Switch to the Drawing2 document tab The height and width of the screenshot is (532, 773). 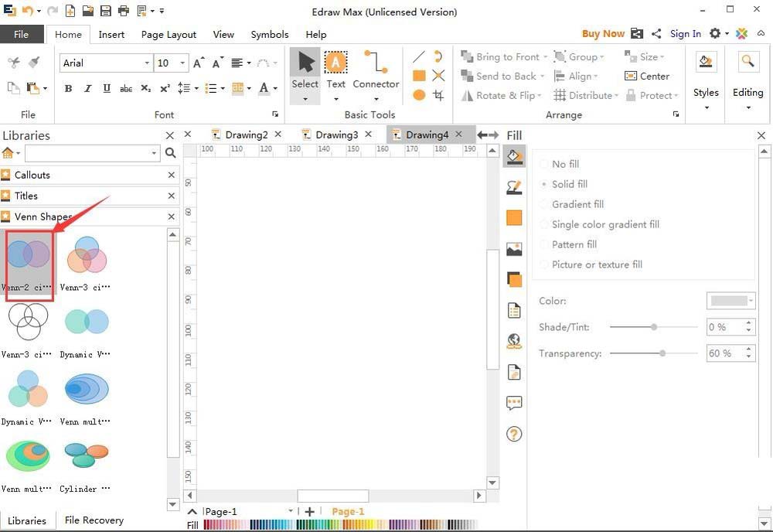click(x=246, y=135)
